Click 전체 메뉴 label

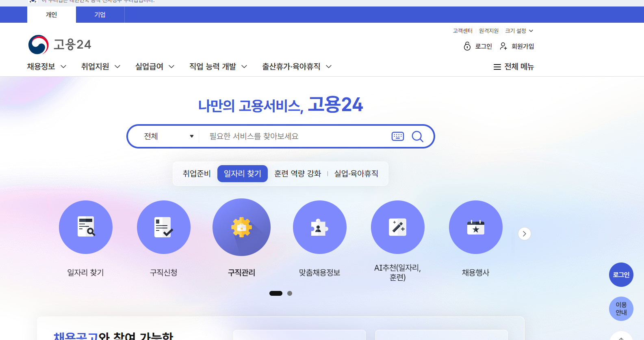coord(519,67)
